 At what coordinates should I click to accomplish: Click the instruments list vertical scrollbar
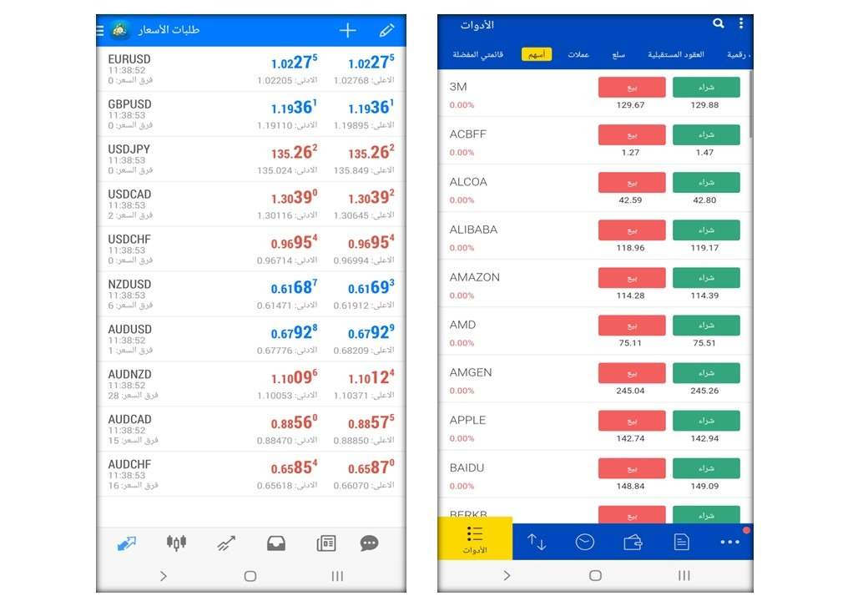pyautogui.click(x=750, y=104)
